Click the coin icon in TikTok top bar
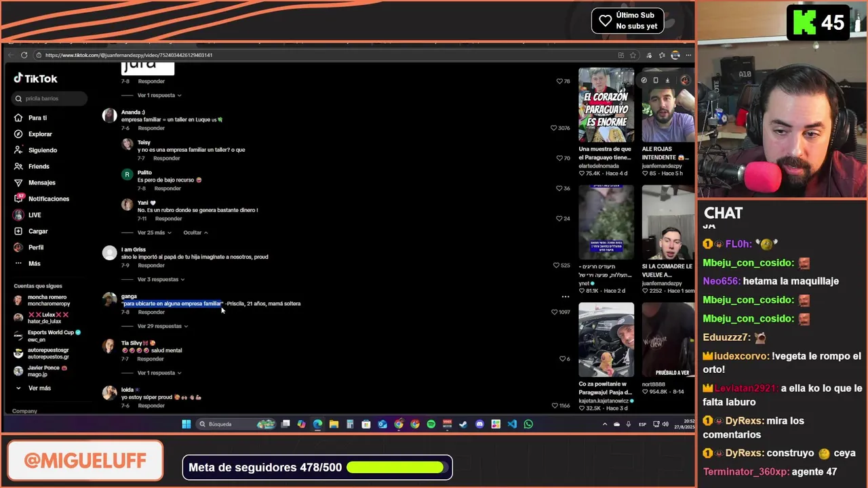 [x=644, y=80]
